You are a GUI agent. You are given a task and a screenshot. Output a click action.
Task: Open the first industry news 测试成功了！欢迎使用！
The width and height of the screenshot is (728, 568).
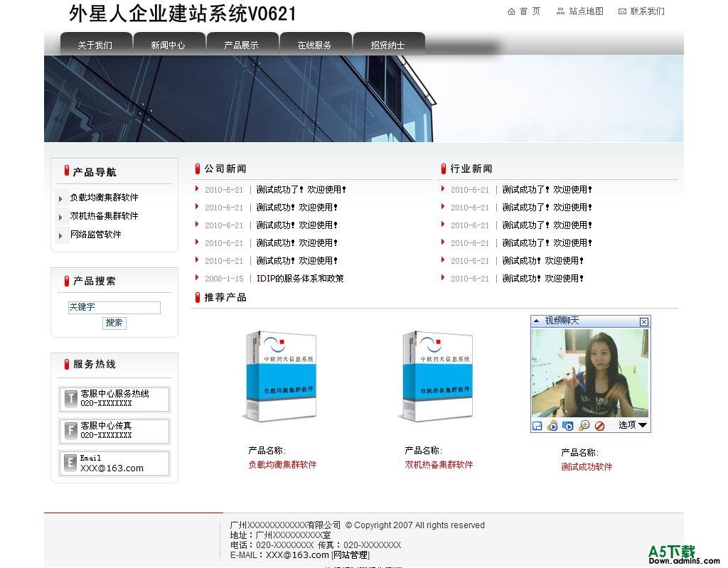pyautogui.click(x=547, y=190)
